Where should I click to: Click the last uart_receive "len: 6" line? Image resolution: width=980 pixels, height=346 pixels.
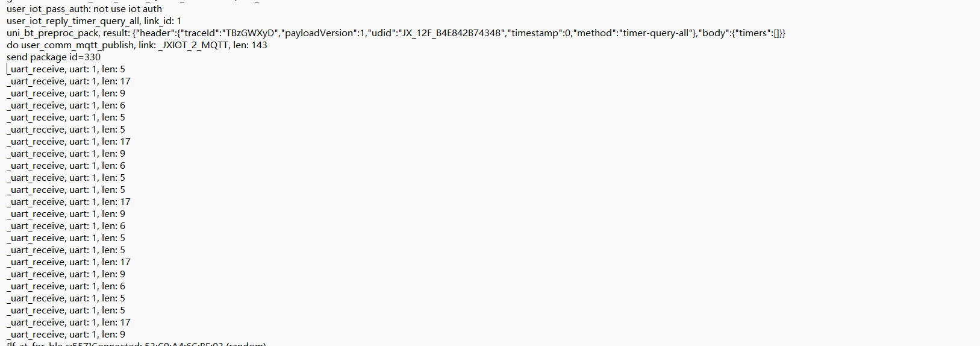(66, 286)
